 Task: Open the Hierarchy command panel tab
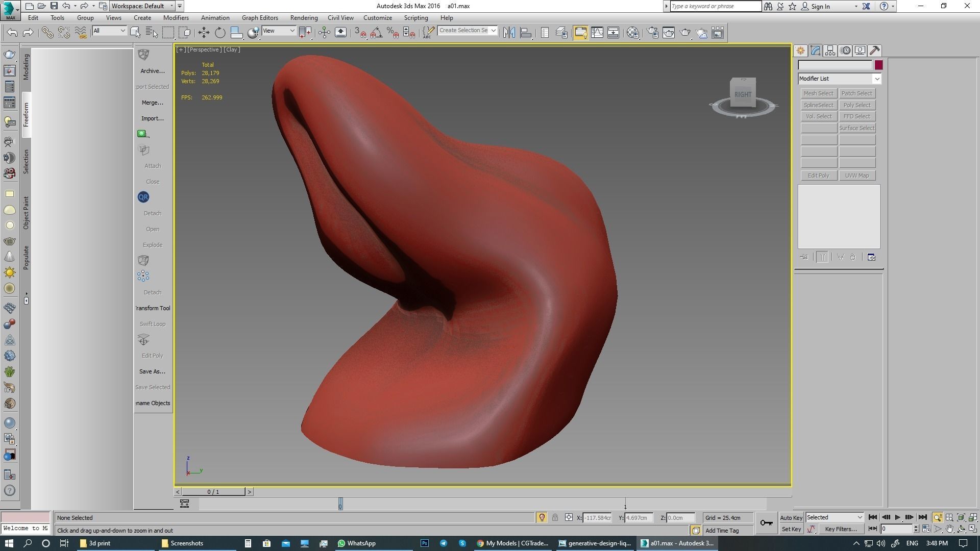pyautogui.click(x=830, y=51)
